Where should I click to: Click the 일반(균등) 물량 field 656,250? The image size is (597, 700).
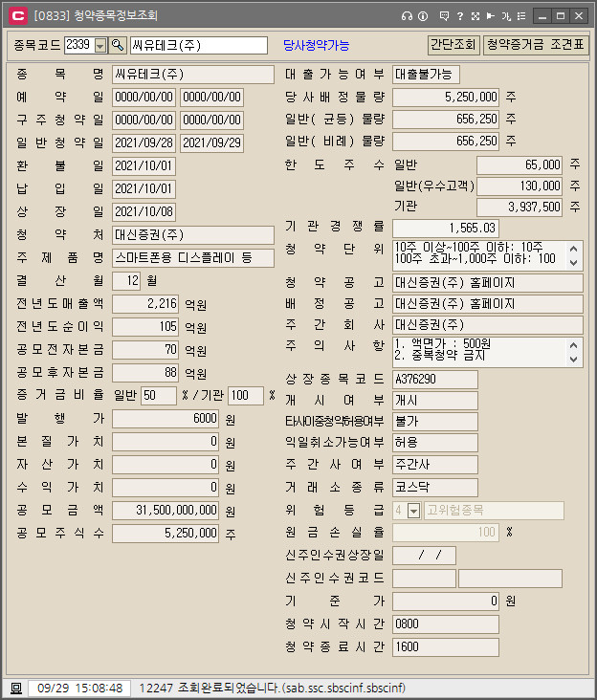(446, 120)
